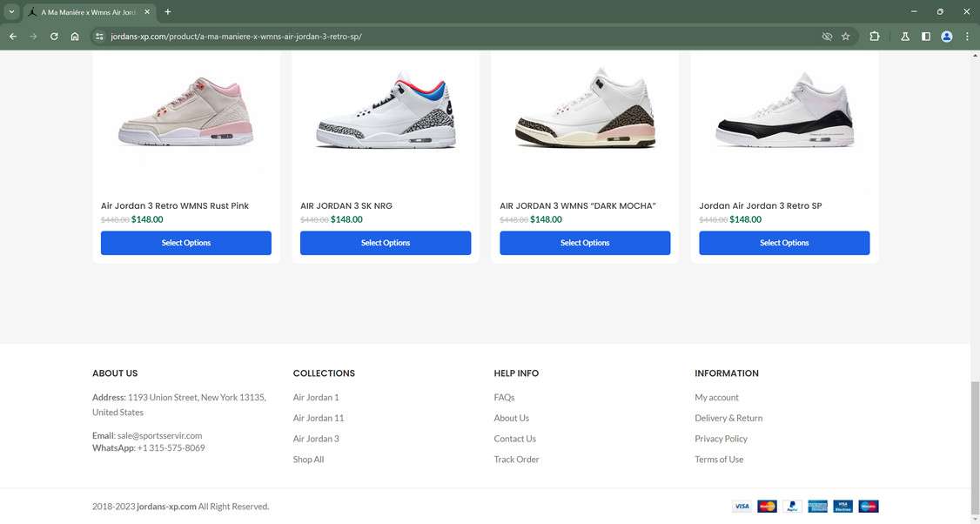Click the browser back arrow
Viewport: 980px width, 524px height.
[13, 37]
